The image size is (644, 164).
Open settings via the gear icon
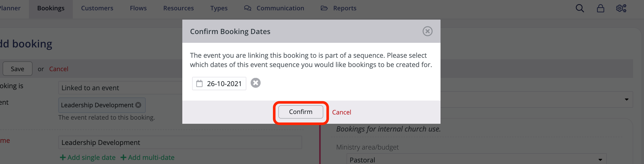(x=621, y=8)
